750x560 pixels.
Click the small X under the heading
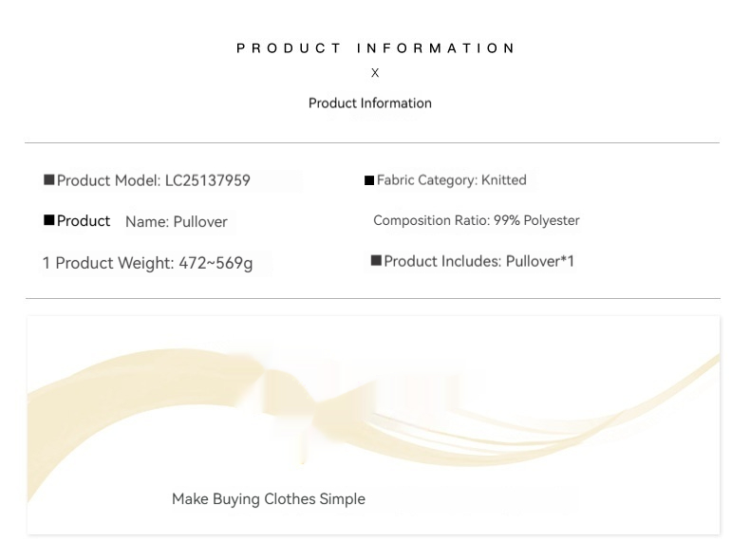(x=375, y=73)
